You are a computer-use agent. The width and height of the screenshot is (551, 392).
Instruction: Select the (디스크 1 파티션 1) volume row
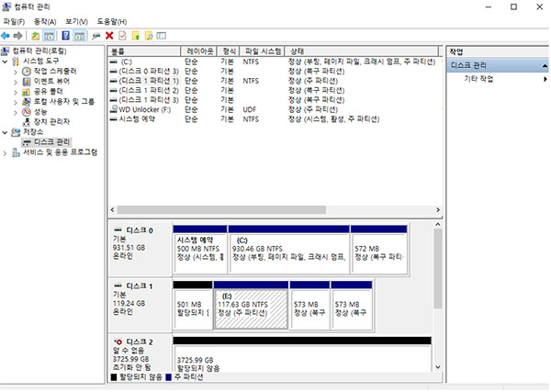[x=274, y=81]
